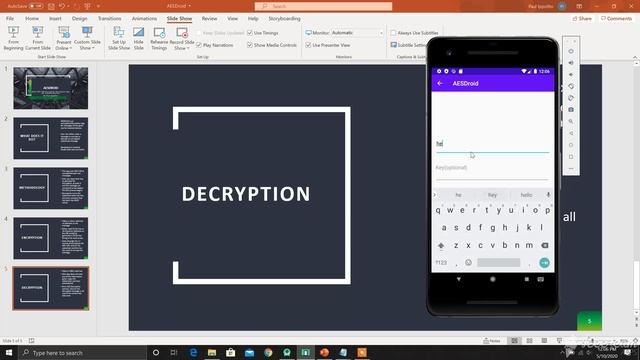The height and width of the screenshot is (360, 640).
Task: Open Chrome from the taskbar
Action: [268, 352]
